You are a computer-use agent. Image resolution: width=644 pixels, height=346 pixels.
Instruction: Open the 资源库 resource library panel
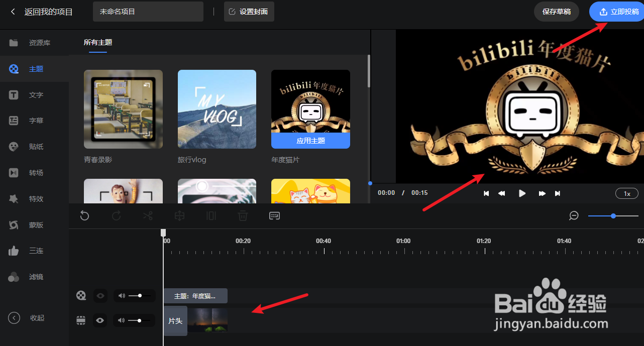[x=34, y=43]
